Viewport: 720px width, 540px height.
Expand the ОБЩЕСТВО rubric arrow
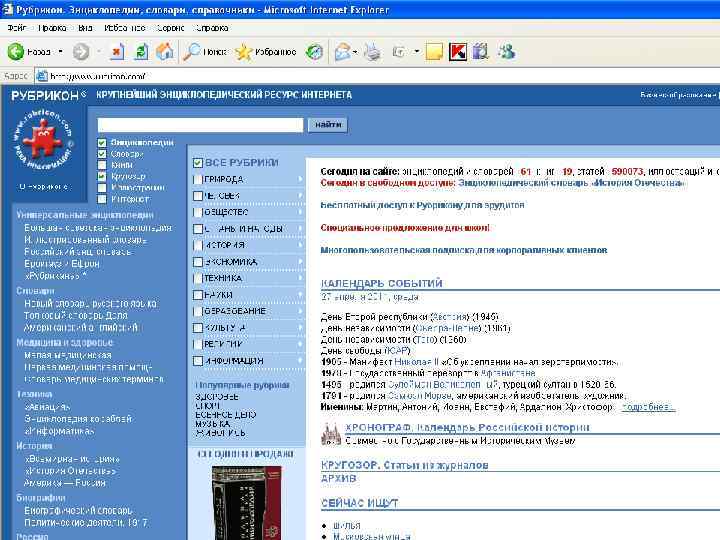coord(300,212)
